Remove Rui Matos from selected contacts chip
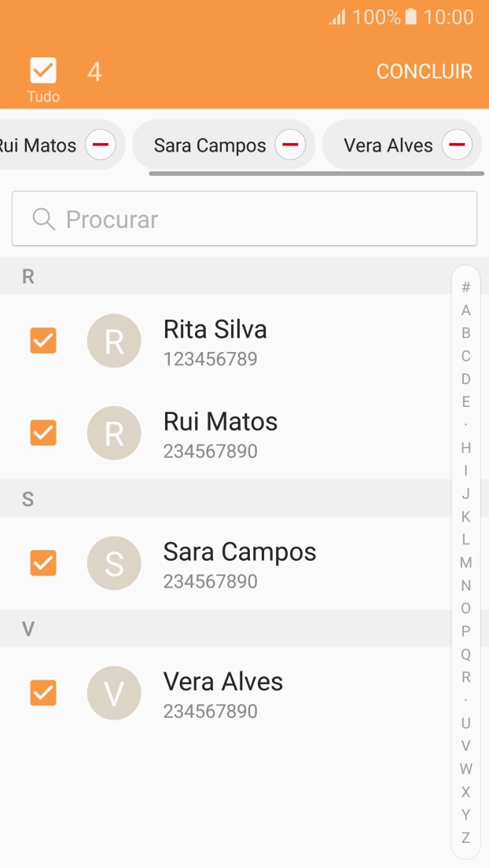Screen dimensions: 489x868 click(x=100, y=144)
